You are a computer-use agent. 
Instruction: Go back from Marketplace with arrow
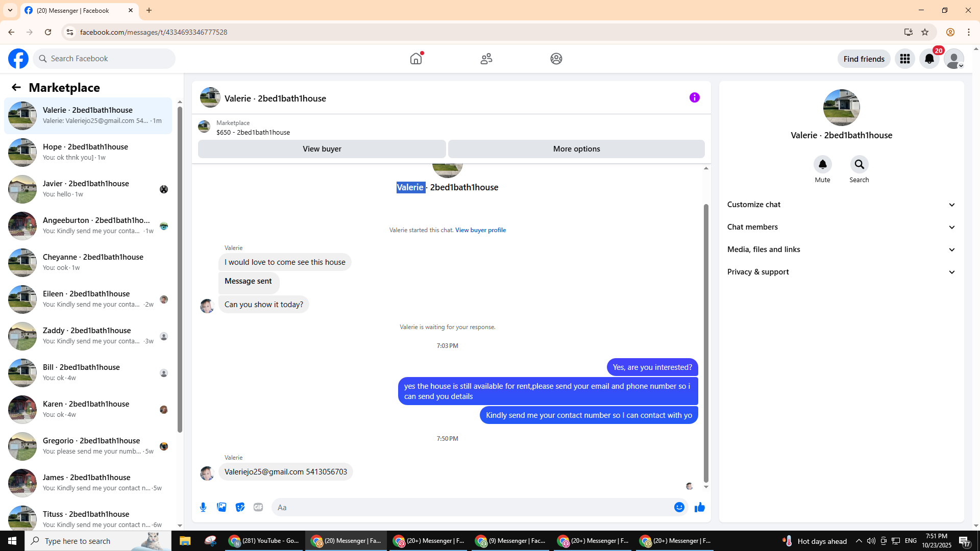click(16, 87)
